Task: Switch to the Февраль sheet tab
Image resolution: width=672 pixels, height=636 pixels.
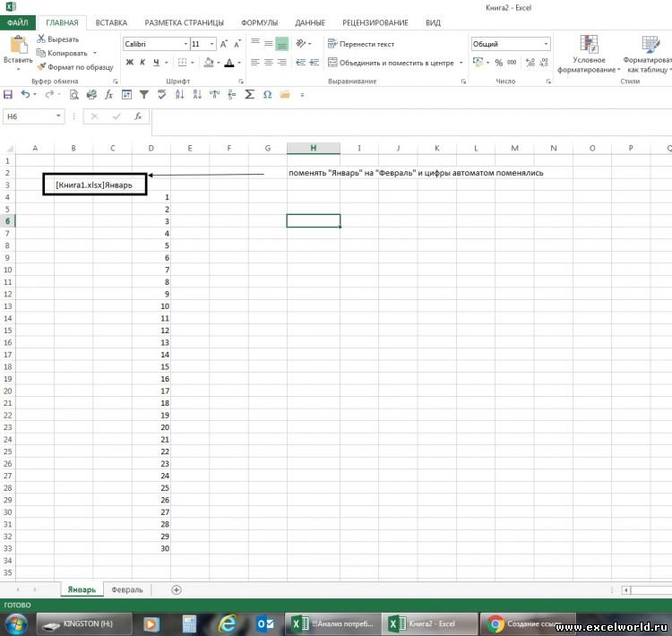Action: [127, 590]
